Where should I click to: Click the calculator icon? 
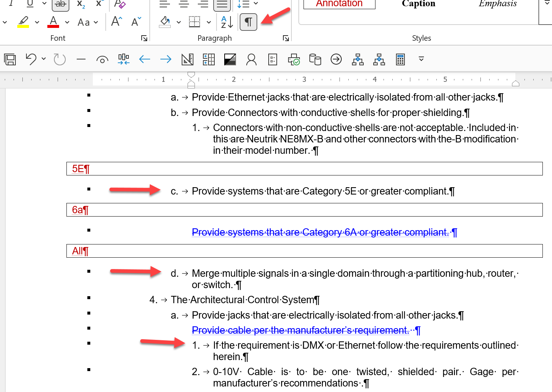point(400,59)
